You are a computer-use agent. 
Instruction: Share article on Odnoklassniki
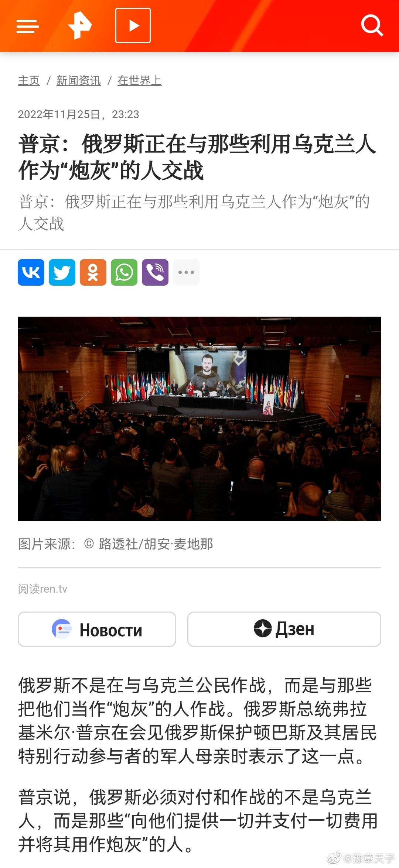93,272
